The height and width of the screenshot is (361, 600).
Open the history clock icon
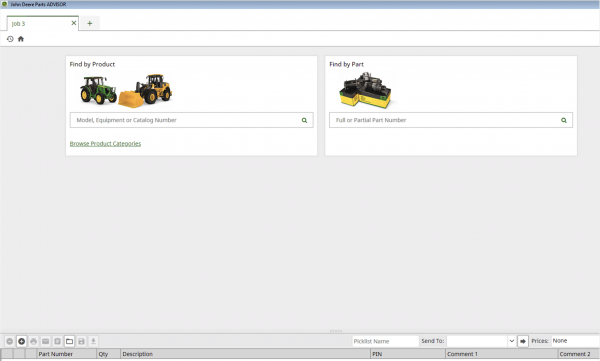point(10,39)
